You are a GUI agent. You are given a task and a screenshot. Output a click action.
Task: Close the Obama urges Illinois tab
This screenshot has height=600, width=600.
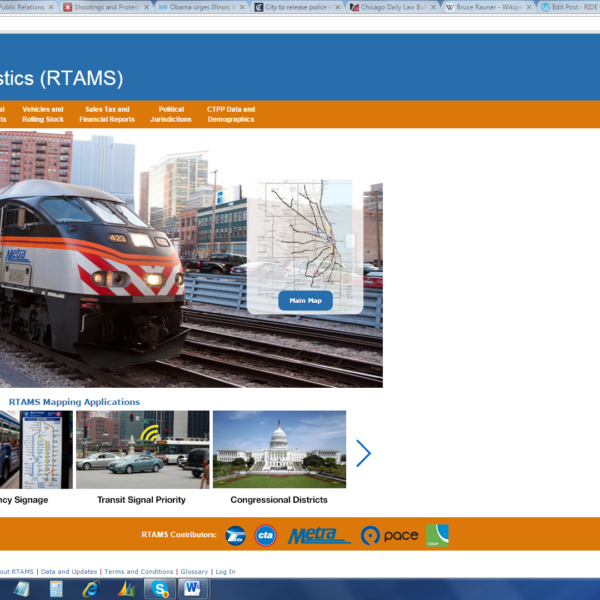pyautogui.click(x=242, y=7)
